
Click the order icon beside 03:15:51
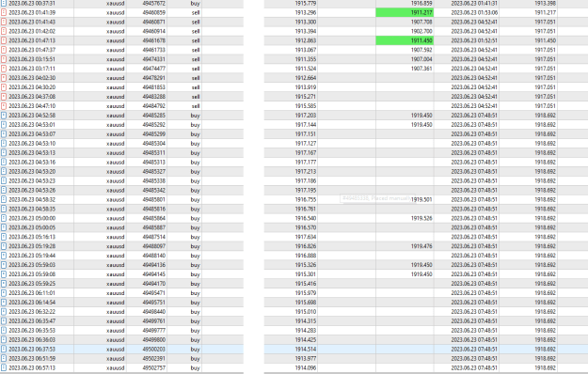pyautogui.click(x=4, y=59)
